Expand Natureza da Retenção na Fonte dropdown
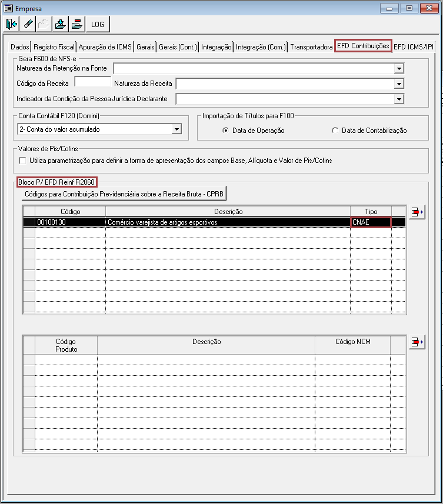The image size is (443, 504). coord(399,68)
